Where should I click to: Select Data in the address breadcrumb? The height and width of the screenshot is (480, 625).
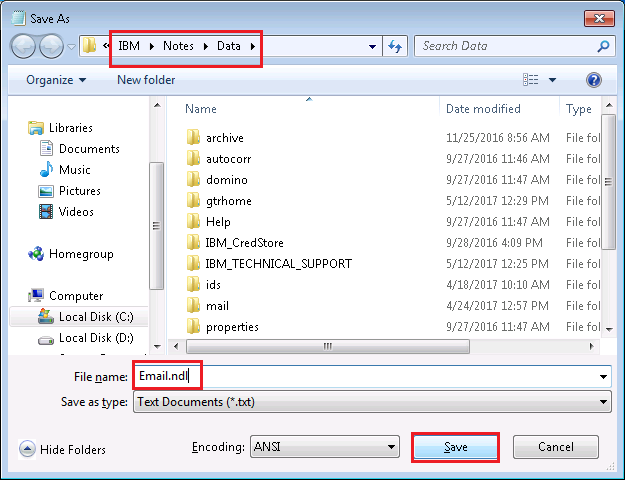229,46
